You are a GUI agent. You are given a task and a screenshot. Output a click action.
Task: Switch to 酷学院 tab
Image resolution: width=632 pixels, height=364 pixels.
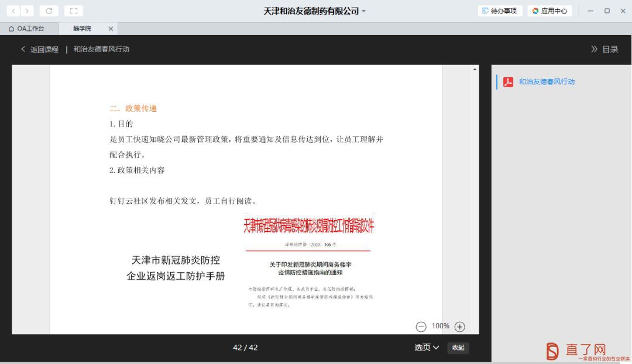coord(83,29)
